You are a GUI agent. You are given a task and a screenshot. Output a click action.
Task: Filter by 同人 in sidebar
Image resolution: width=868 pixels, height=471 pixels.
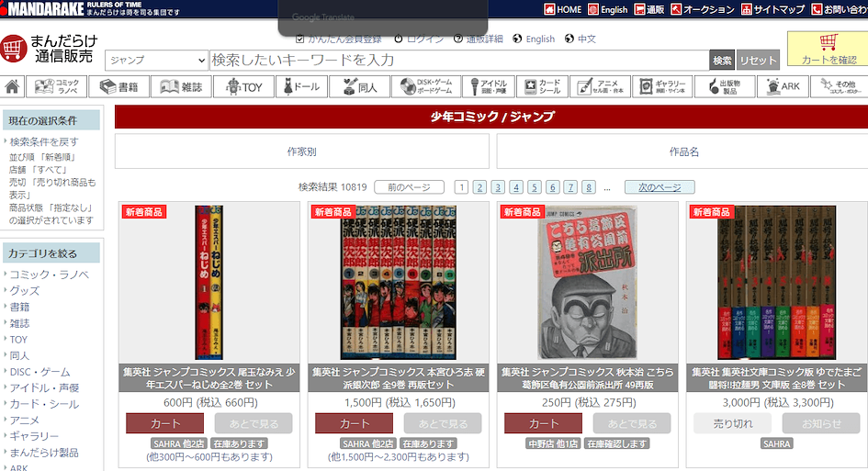pyautogui.click(x=19, y=355)
